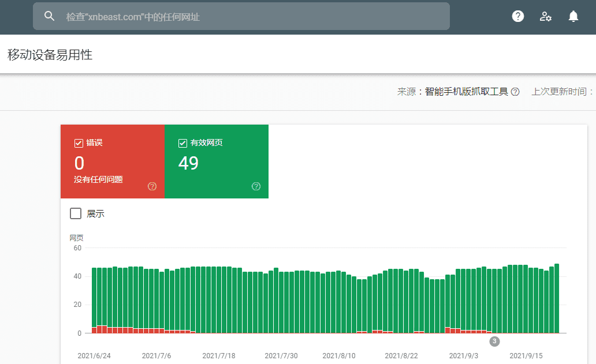The height and width of the screenshot is (364, 596).
Task: Click chart annotation marker labeled 3
Action: coord(494,342)
